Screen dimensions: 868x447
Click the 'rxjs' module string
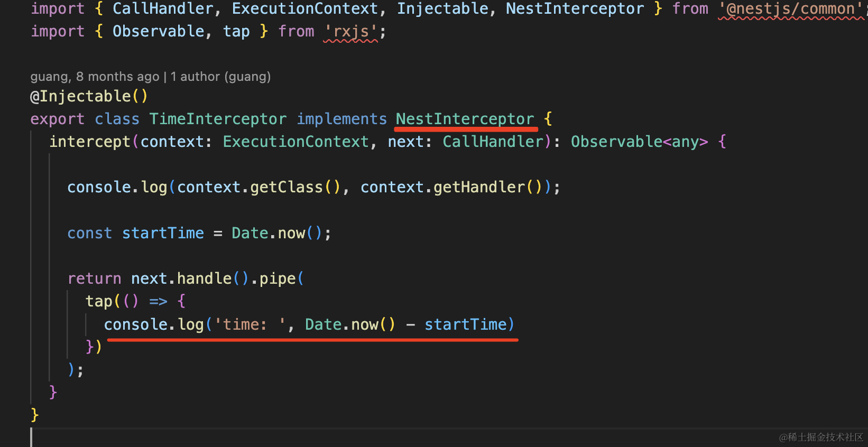(x=350, y=31)
